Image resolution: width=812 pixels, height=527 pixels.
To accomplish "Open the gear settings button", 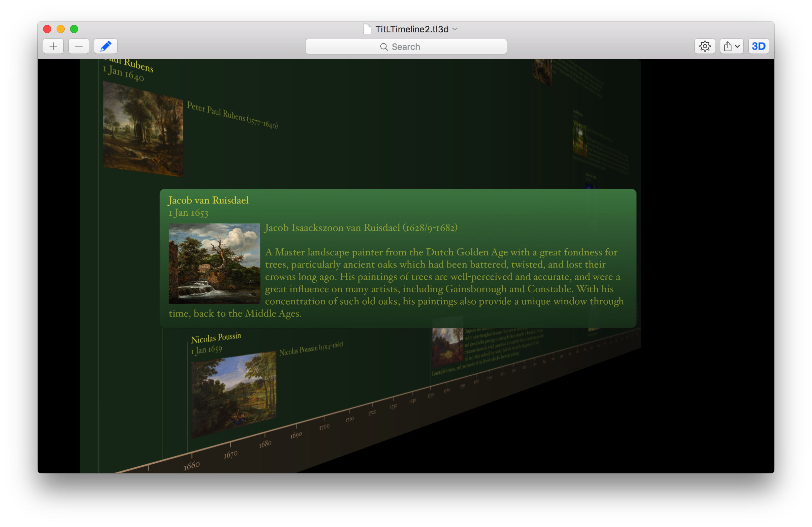I will 705,46.
